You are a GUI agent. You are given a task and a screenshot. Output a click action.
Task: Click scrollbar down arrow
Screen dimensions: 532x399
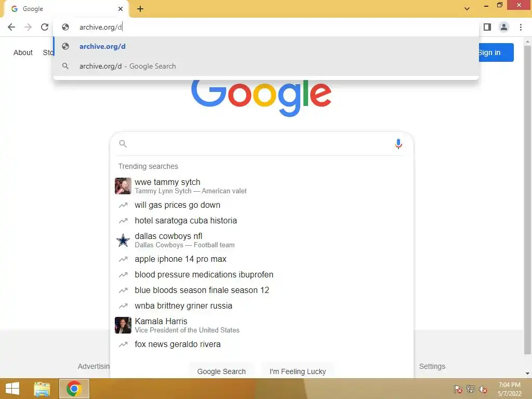point(527,374)
